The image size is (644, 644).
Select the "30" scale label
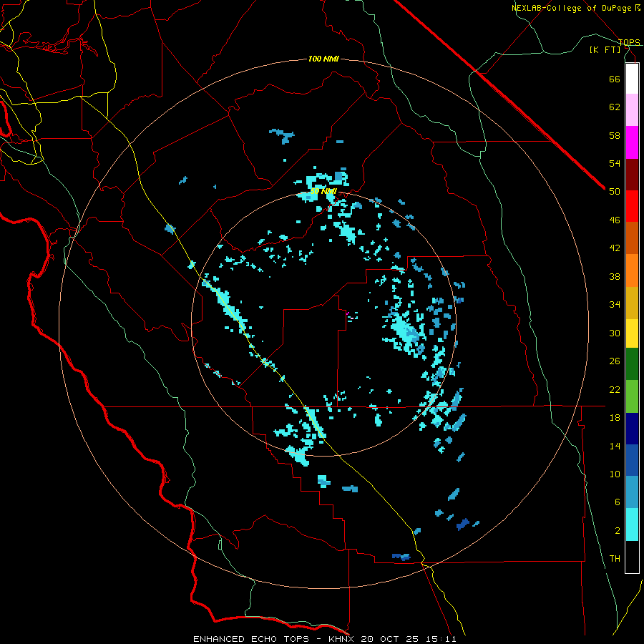pyautogui.click(x=615, y=333)
